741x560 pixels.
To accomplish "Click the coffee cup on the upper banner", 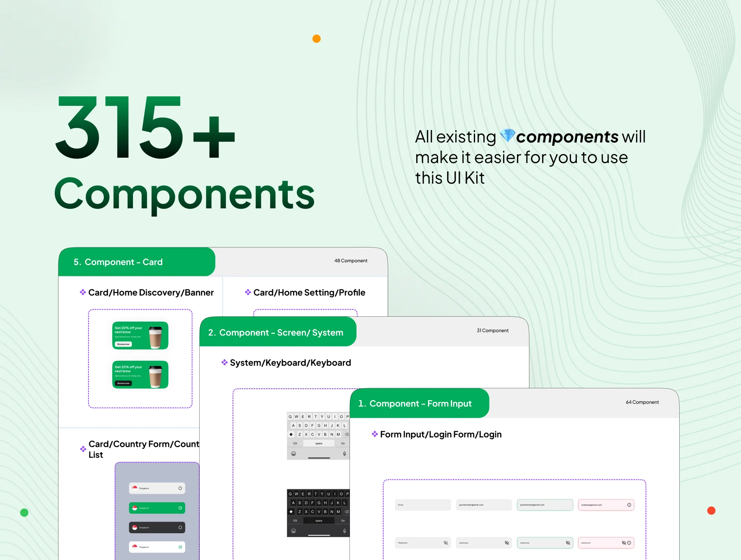I will coord(156,337).
